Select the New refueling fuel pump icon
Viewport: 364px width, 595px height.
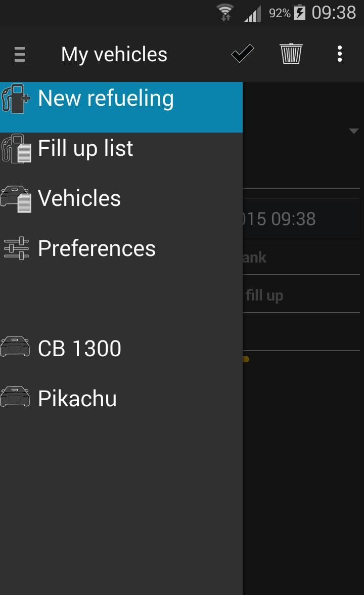point(17,98)
